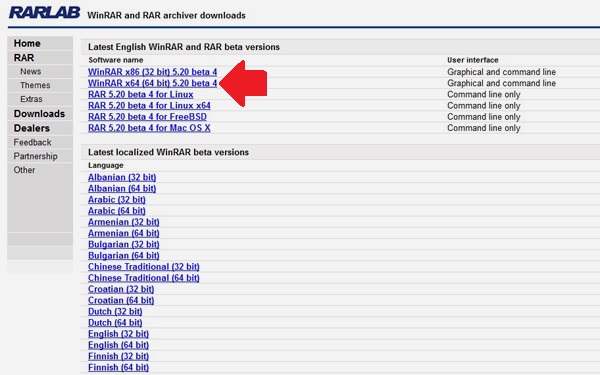Download the Croatian (64 bit) version
600x375 pixels.
121,300
